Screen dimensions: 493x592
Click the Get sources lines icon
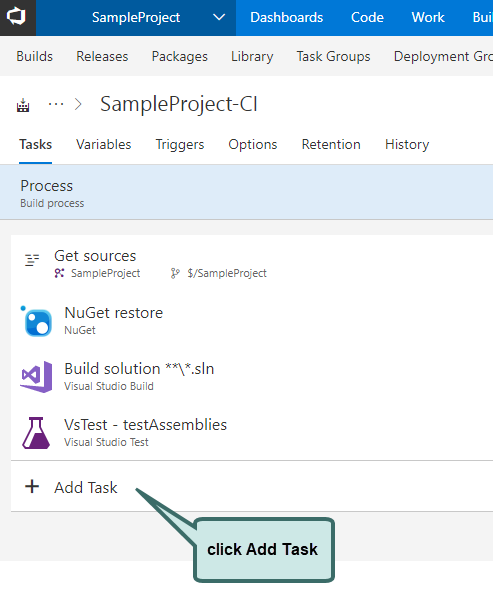(32, 260)
